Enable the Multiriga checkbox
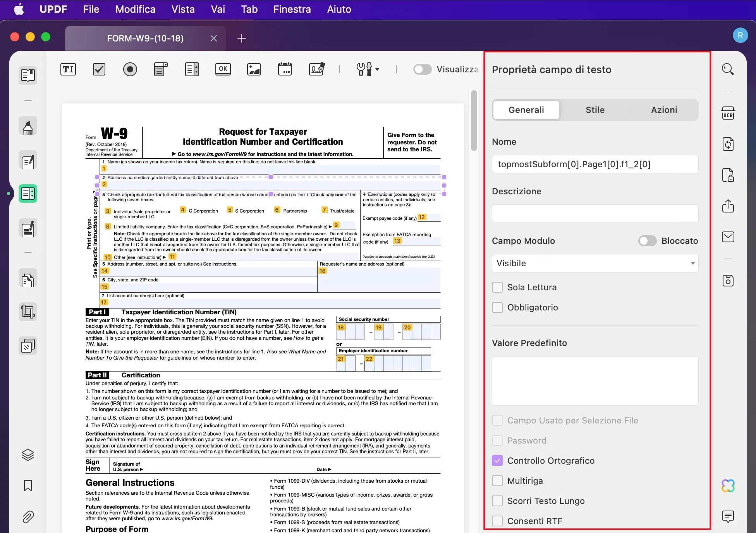 497,481
